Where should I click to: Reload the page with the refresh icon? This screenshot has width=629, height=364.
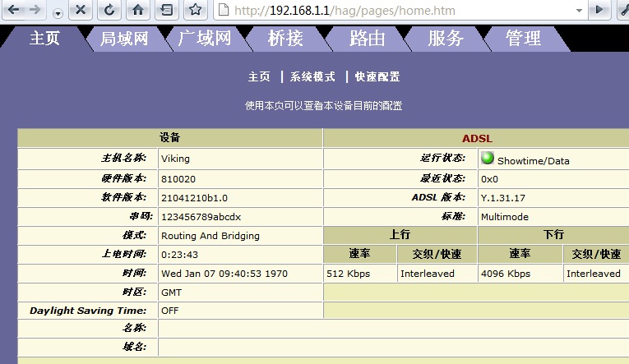point(109,10)
